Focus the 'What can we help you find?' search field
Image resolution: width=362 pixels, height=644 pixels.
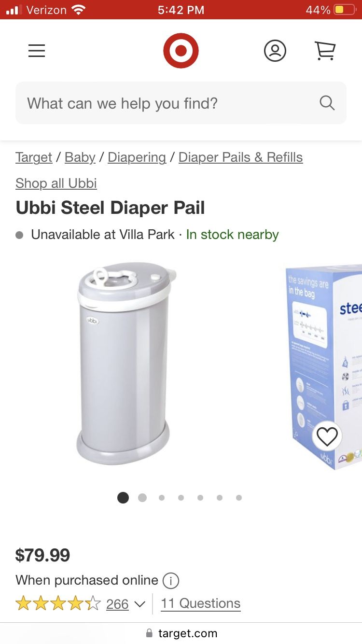(181, 103)
